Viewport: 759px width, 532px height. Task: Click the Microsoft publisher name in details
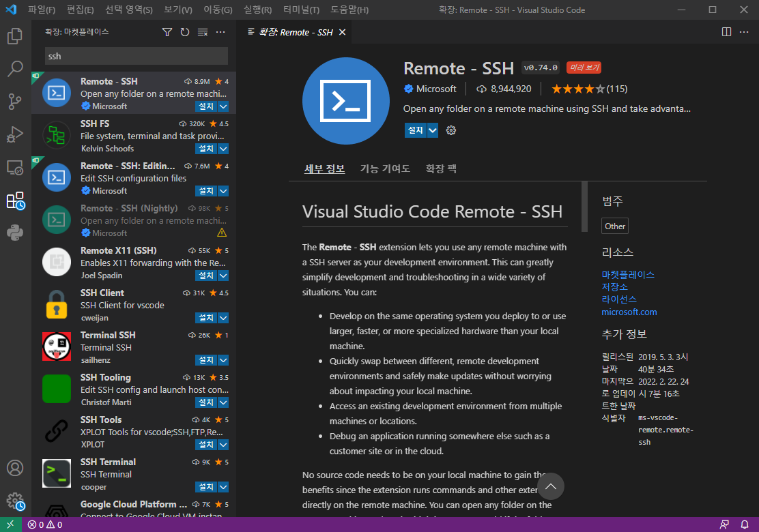pyautogui.click(x=435, y=89)
